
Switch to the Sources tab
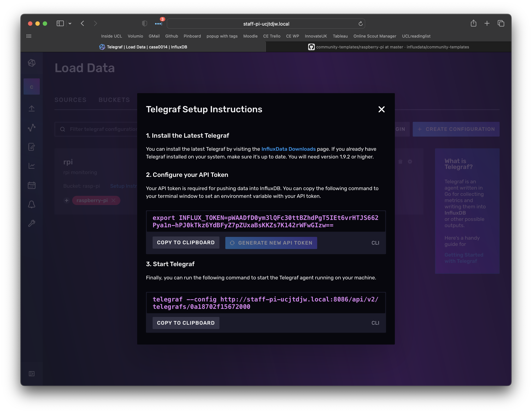70,100
